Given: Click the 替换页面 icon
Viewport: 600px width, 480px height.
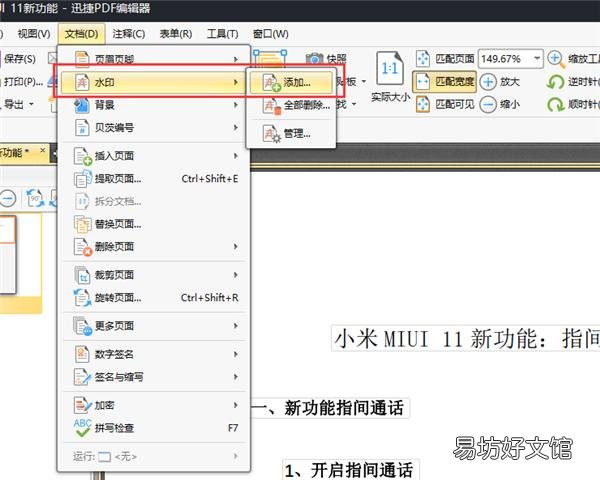Looking at the screenshot, I should [82, 224].
